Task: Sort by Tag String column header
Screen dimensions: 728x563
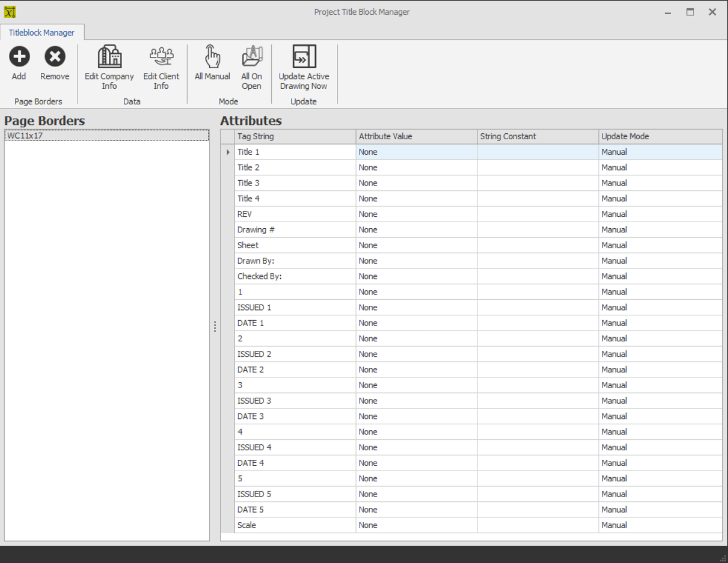Action: click(x=295, y=136)
